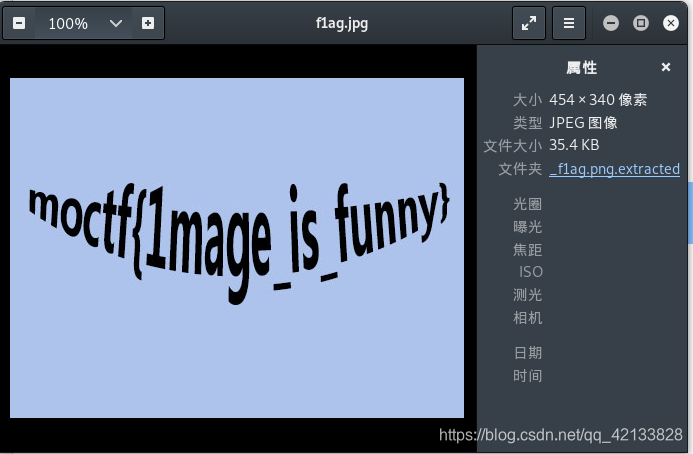
Task: Close the 属性 properties panel
Action: point(666,67)
